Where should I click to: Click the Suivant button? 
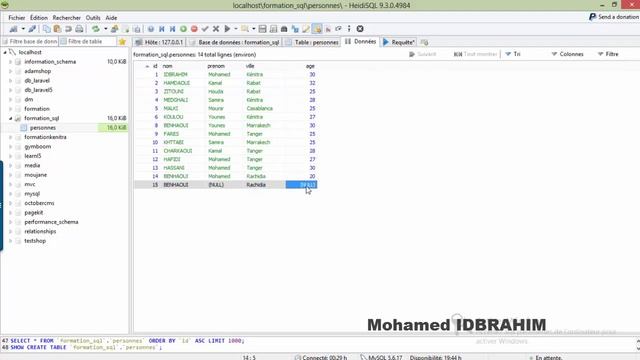tap(422, 54)
